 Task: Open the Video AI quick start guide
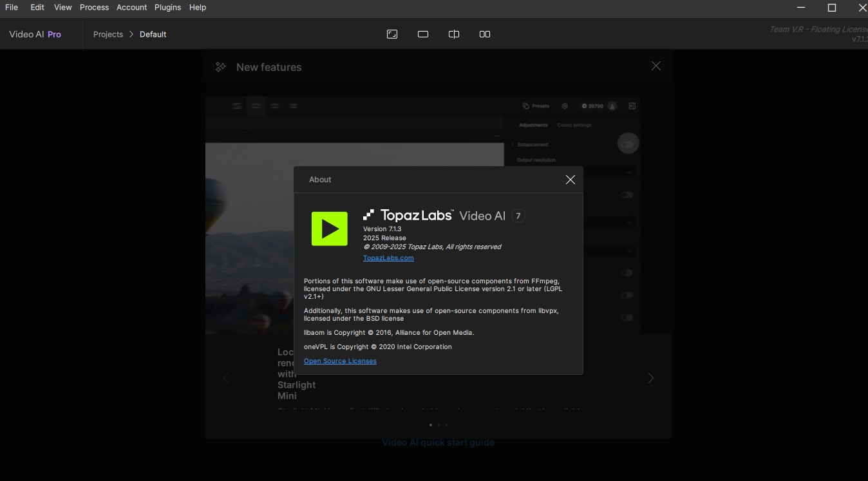click(438, 442)
